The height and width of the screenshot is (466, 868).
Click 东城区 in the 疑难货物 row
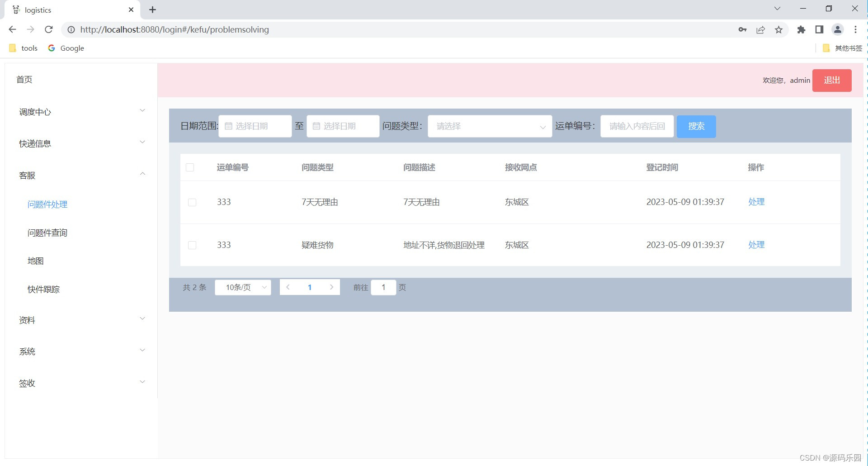pos(517,245)
